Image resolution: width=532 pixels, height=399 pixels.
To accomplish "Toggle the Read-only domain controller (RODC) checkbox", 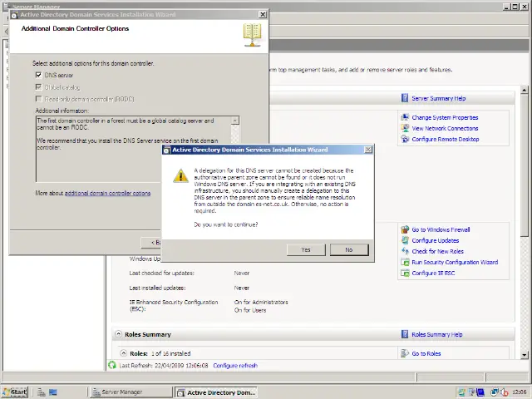I will pyautogui.click(x=39, y=99).
